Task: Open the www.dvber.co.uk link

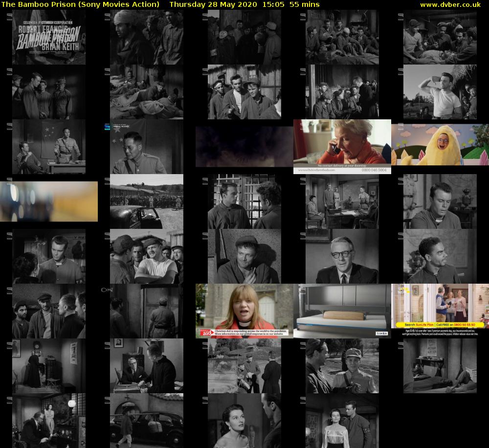Action: 450,4
